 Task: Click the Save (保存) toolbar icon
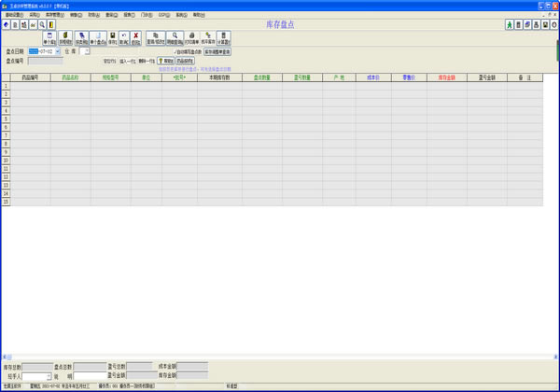112,38
